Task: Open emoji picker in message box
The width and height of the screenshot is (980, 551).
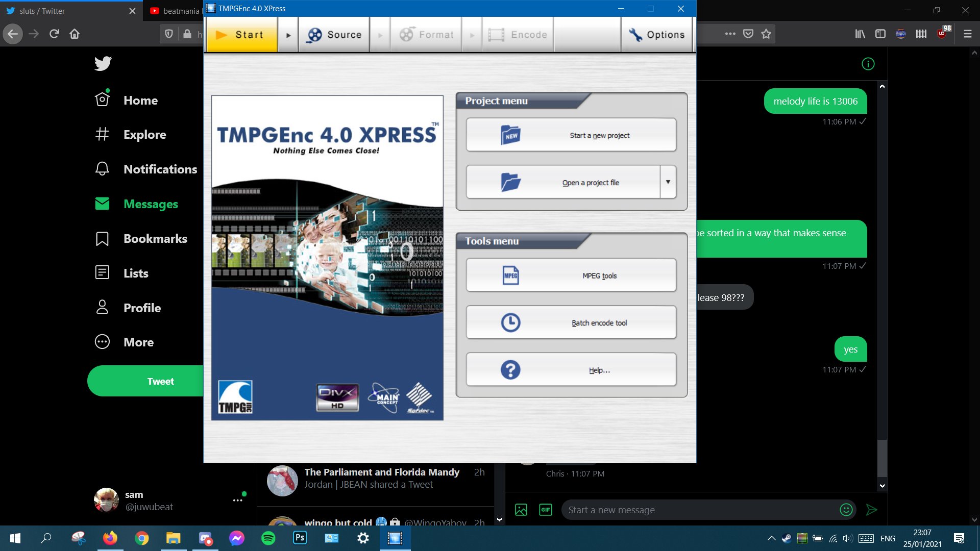Action: click(x=846, y=510)
